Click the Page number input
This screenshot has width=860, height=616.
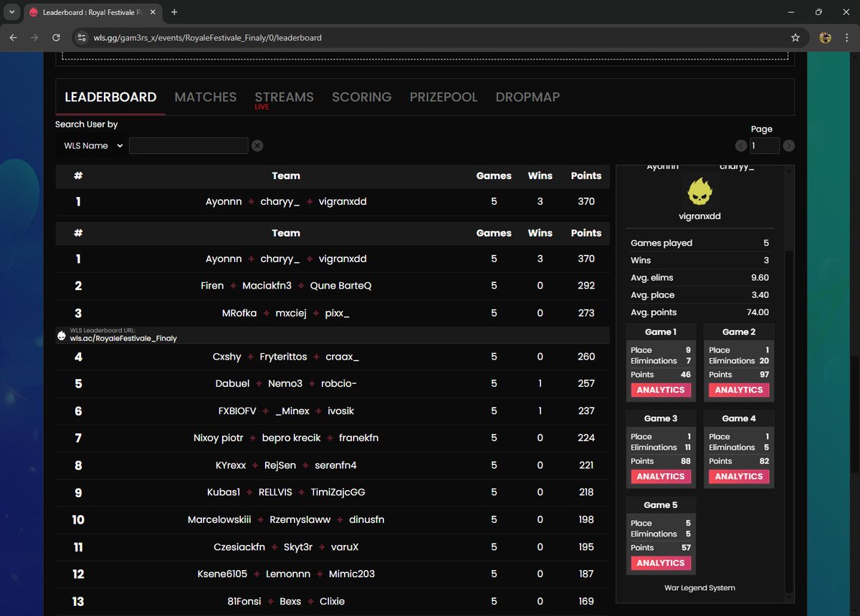click(x=765, y=145)
